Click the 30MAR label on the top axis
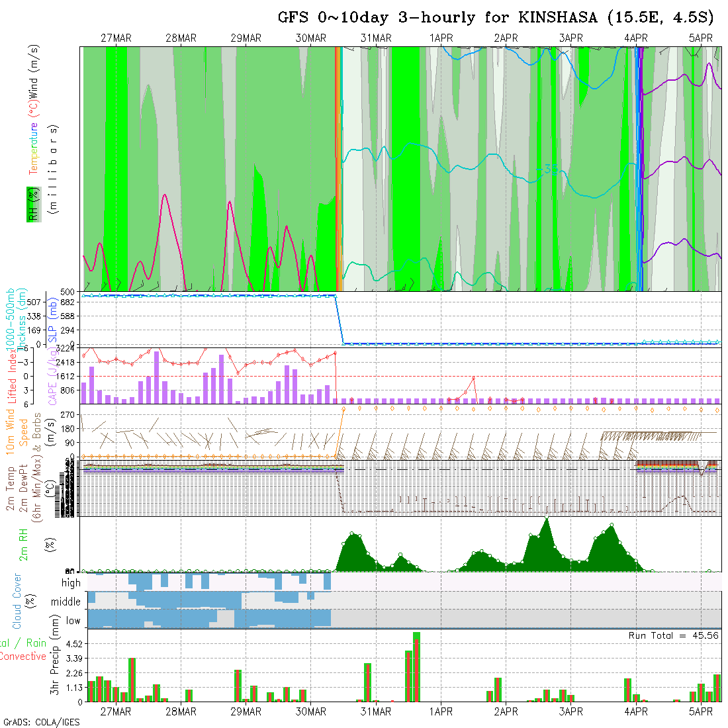Image resolution: width=728 pixels, height=728 pixels. point(311,38)
